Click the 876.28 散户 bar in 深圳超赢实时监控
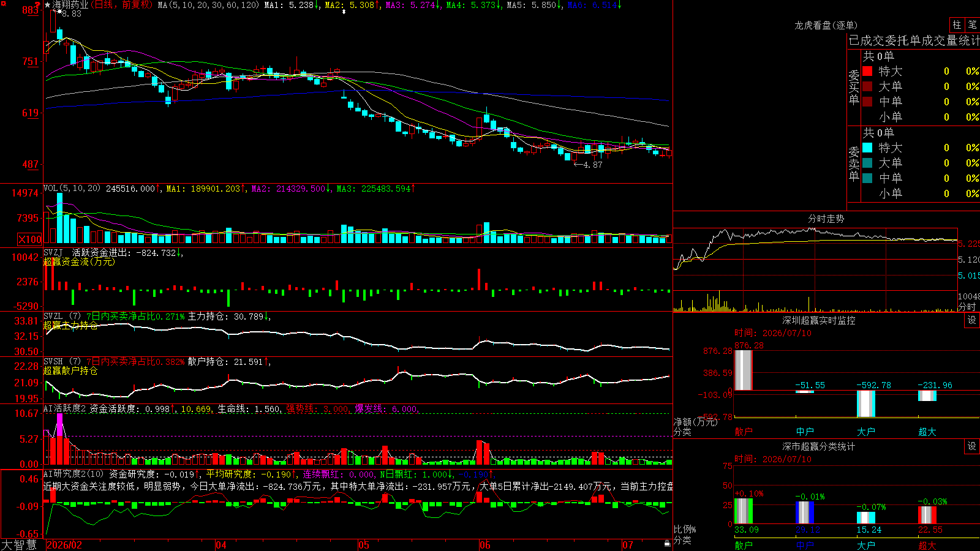Viewport: 980px width, 551px height. 744,370
